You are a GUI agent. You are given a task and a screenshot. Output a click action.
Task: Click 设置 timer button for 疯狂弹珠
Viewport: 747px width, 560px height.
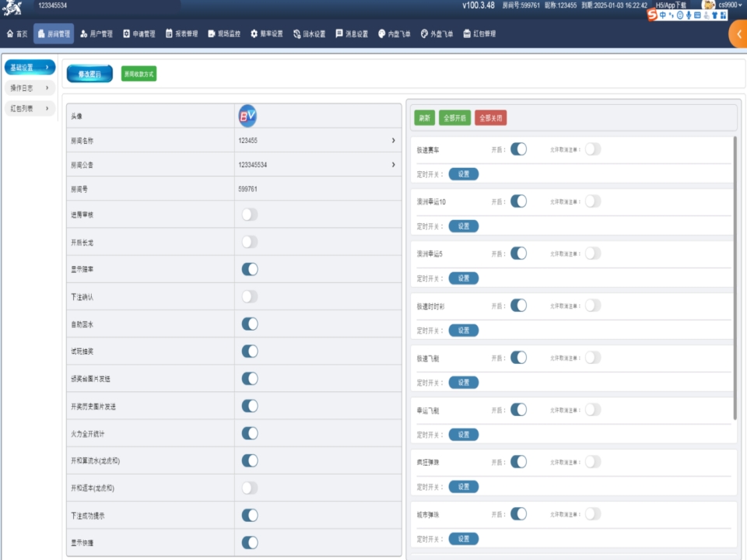464,487
